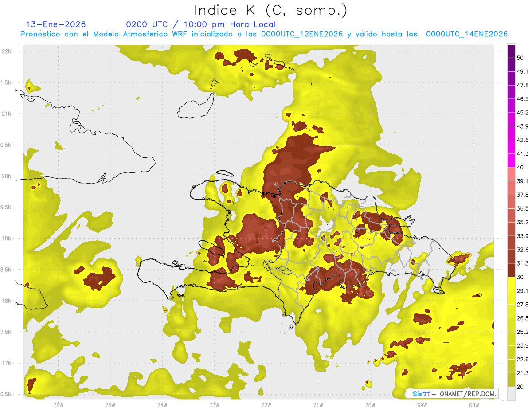This screenshot has width=532, height=411.
Task: Click the longitude axis label '70W'
Action: (370, 405)
